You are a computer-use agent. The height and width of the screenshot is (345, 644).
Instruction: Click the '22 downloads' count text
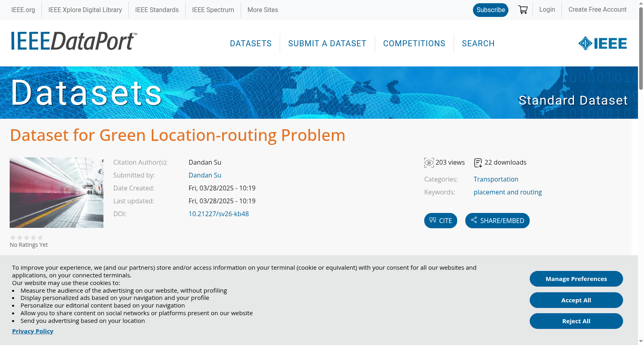pyautogui.click(x=506, y=162)
